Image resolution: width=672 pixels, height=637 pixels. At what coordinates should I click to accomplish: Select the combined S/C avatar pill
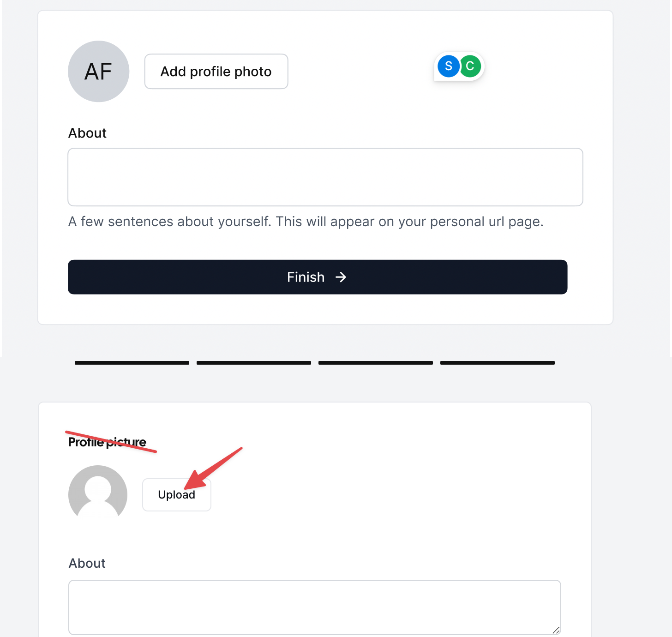click(x=459, y=66)
